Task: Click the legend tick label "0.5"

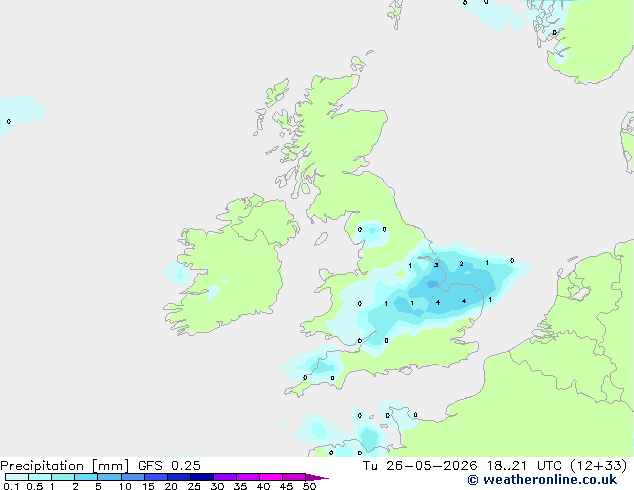Action: point(35,486)
